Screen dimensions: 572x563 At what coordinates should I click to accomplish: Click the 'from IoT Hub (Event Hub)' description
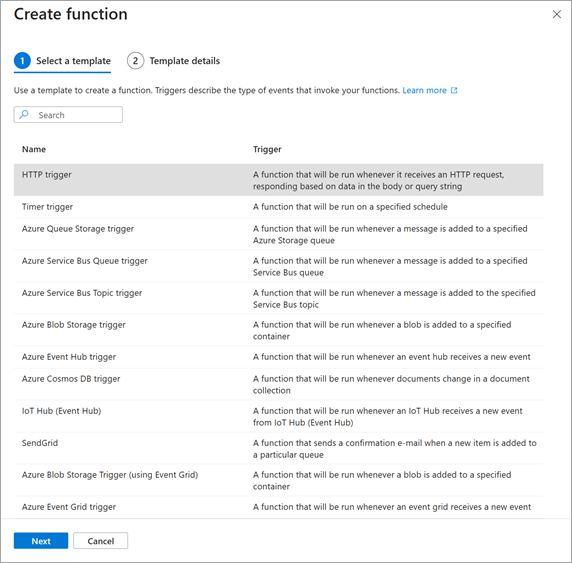[x=388, y=417]
